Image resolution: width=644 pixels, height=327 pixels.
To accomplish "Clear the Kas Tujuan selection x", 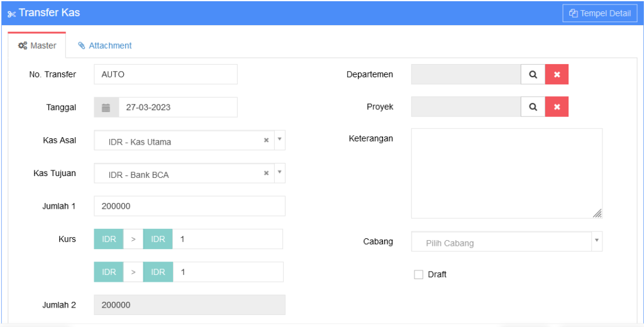I will pyautogui.click(x=266, y=173).
